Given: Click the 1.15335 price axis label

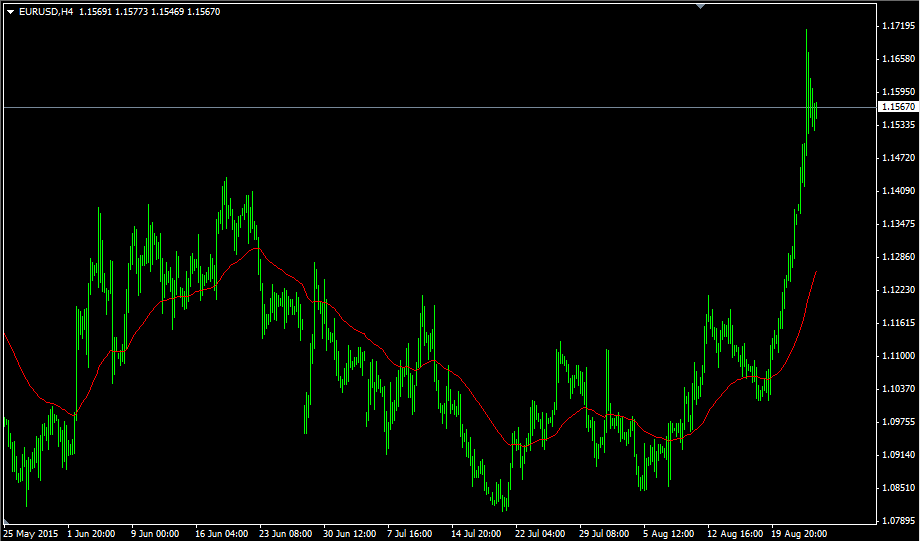Looking at the screenshot, I should pos(898,125).
